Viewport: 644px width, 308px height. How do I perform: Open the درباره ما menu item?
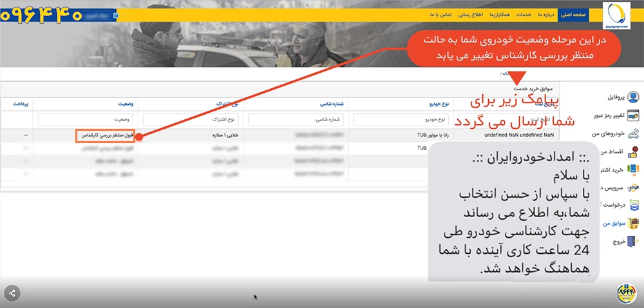546,14
